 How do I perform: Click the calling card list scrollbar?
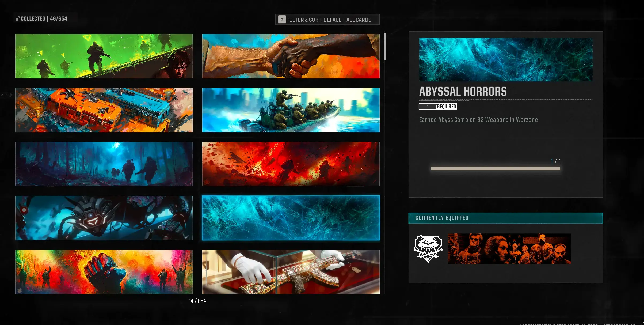click(x=384, y=47)
